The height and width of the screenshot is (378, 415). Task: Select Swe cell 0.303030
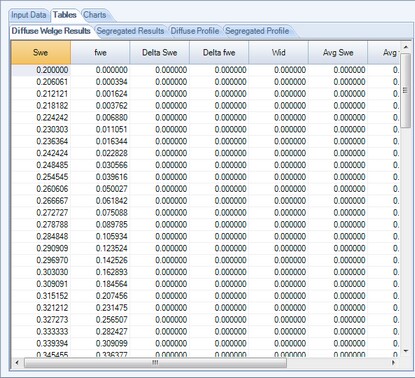click(x=41, y=272)
